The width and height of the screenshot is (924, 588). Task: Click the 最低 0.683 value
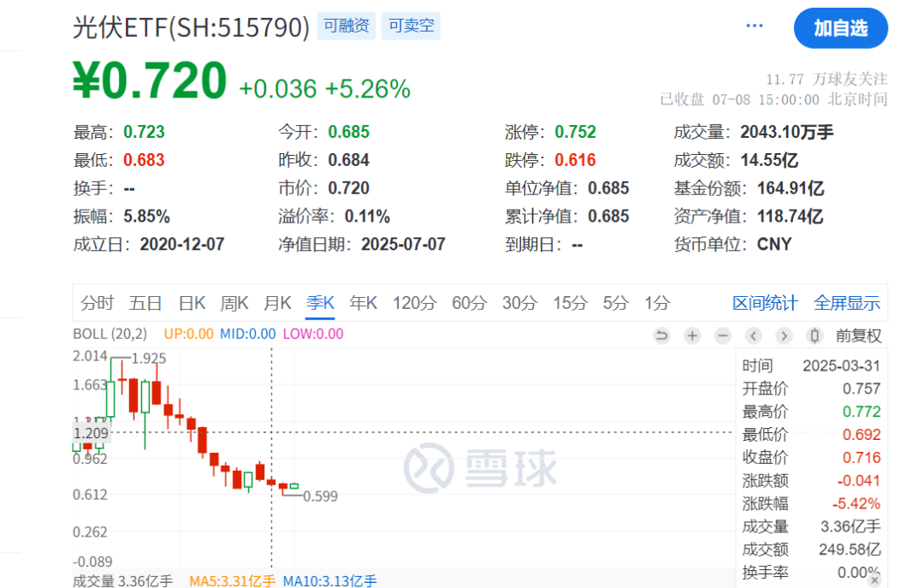tap(144, 160)
